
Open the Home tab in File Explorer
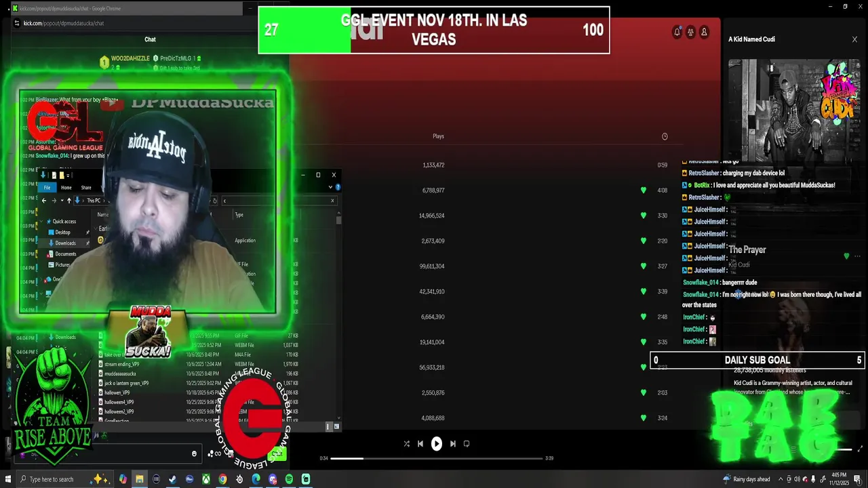tap(66, 188)
